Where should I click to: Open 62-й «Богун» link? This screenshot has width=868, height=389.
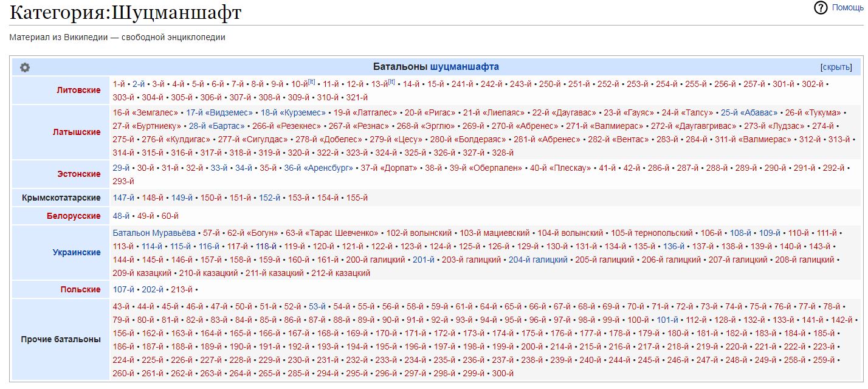pos(252,233)
